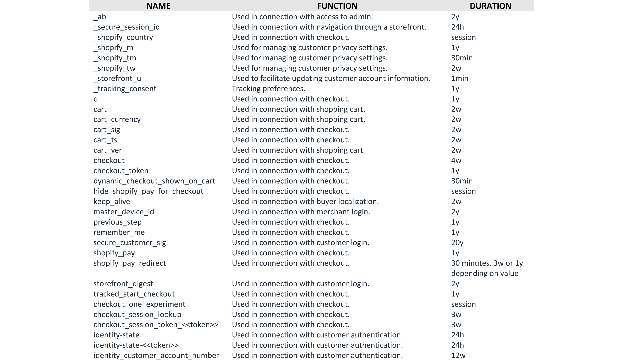Click "Used in connection with merchant login."
This screenshot has height=364, width=624.
coord(301,212)
